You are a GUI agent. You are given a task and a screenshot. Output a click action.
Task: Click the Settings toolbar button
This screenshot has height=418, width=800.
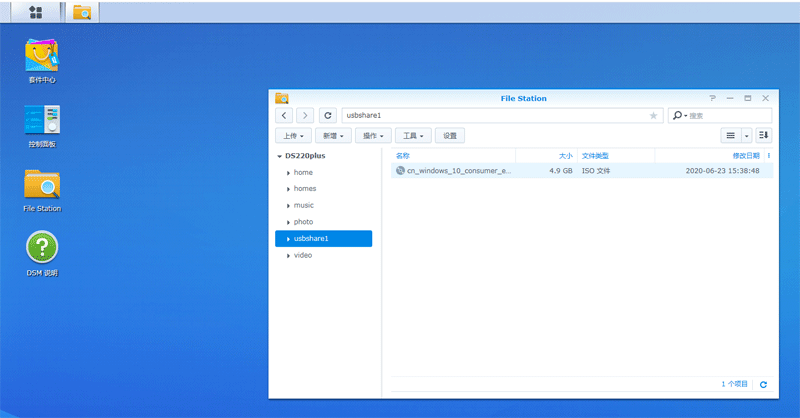tap(449, 136)
